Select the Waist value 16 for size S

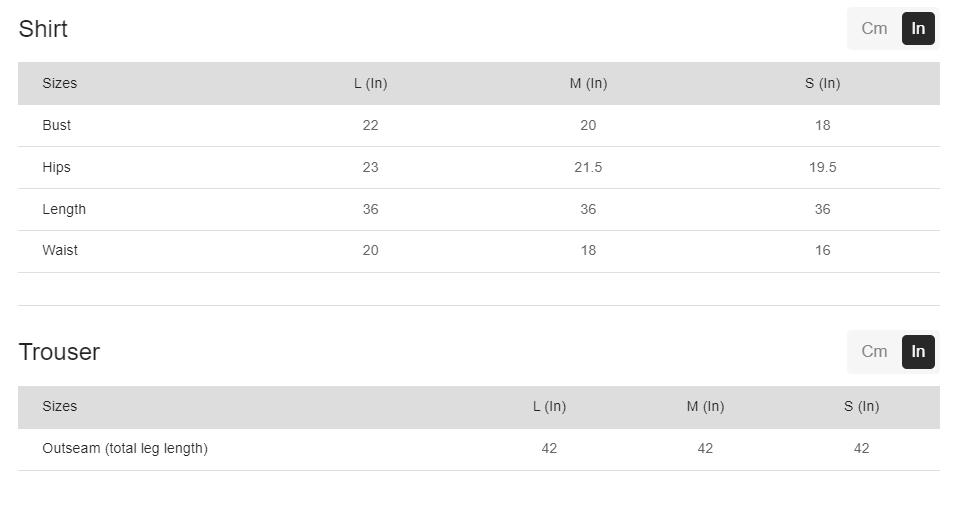coord(822,251)
